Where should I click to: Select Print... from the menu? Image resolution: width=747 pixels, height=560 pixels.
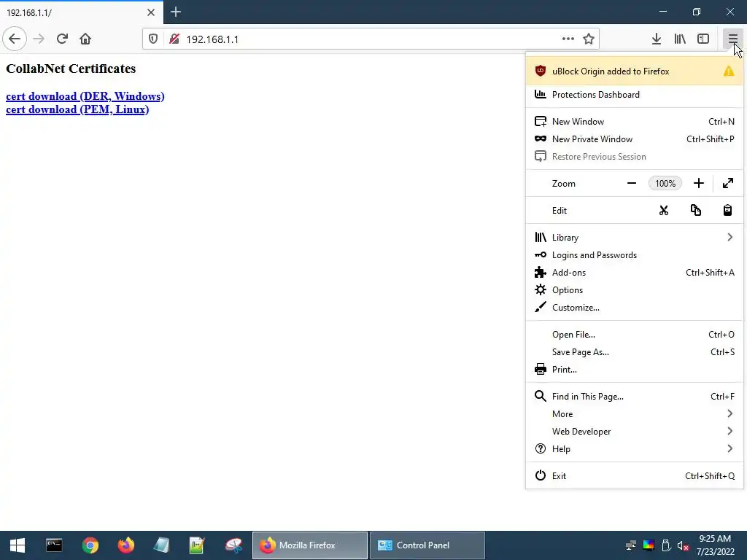pos(634,370)
